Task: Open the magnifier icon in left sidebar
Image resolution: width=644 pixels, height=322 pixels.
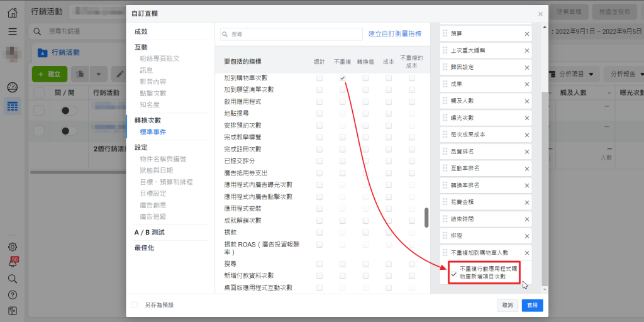Action: pos(13,279)
